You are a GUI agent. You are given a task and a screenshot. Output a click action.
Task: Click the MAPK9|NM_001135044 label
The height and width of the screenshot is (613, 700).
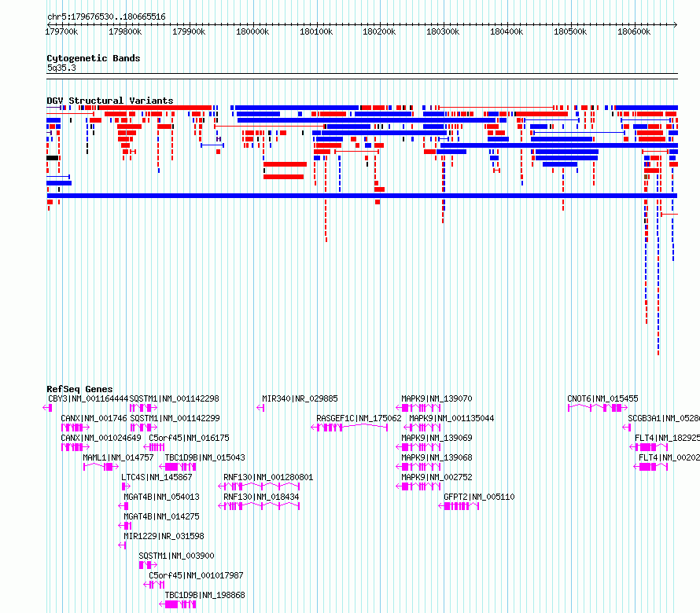(451, 418)
